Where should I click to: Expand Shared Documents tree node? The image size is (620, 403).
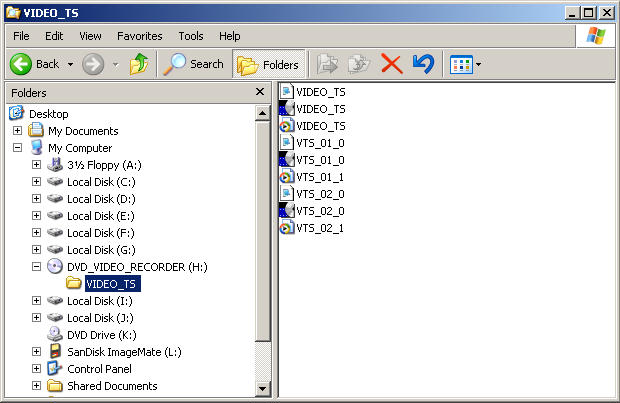pyautogui.click(x=36, y=386)
